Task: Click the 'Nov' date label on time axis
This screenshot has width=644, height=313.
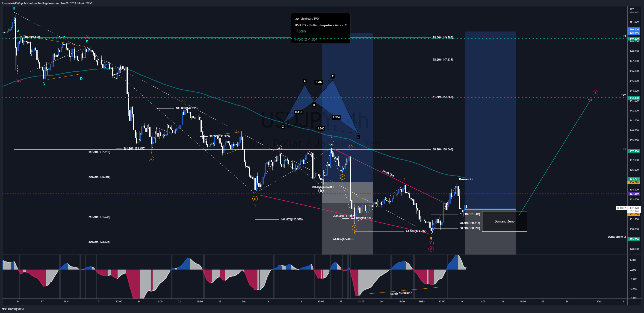Action: [x=66, y=301]
